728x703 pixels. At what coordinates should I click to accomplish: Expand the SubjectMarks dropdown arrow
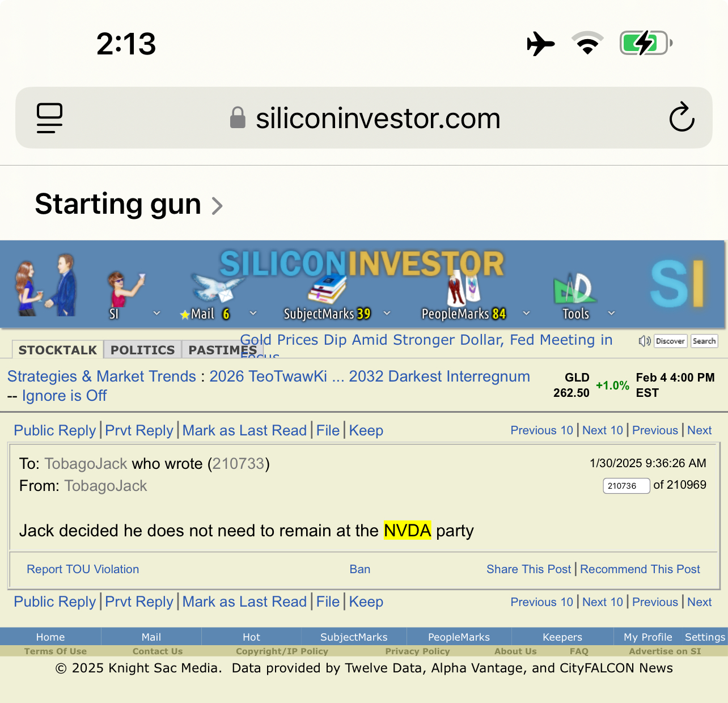click(387, 313)
